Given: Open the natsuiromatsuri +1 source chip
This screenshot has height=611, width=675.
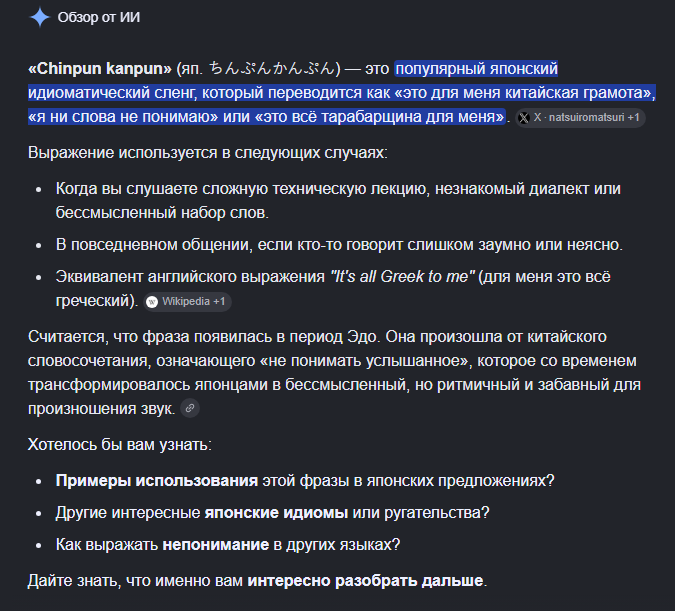Looking at the screenshot, I should pyautogui.click(x=580, y=118).
